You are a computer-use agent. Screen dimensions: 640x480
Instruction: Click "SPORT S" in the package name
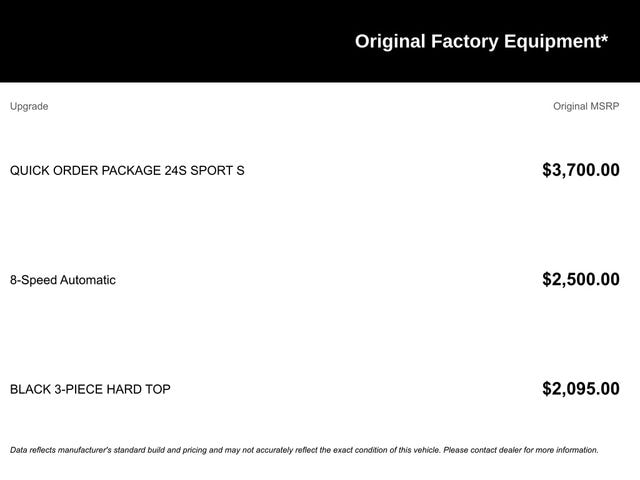pos(219,170)
